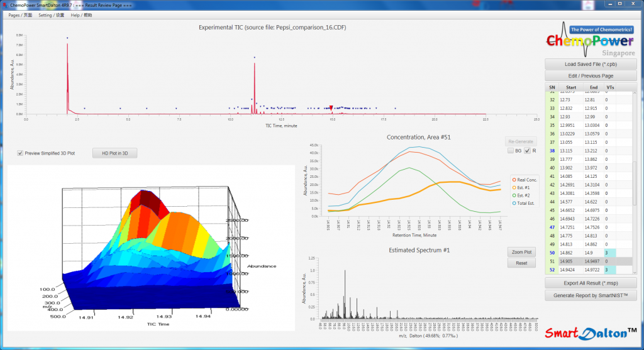
Task: Click the HD Plot in 3D button
Action: 114,153
